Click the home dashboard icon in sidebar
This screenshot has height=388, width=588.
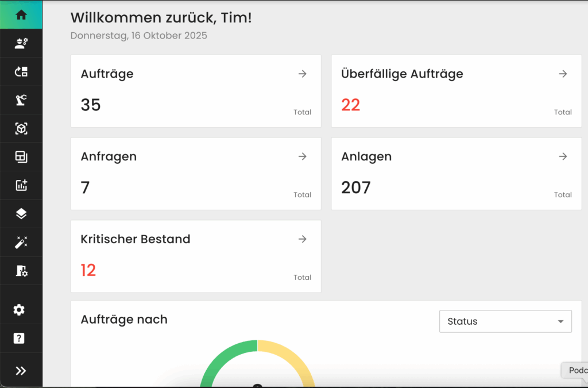point(21,14)
